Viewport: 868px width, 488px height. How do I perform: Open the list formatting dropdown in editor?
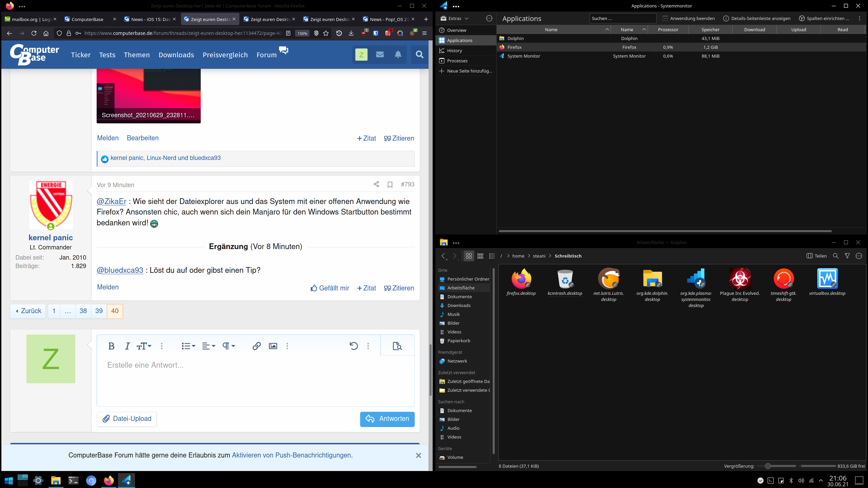(x=188, y=346)
